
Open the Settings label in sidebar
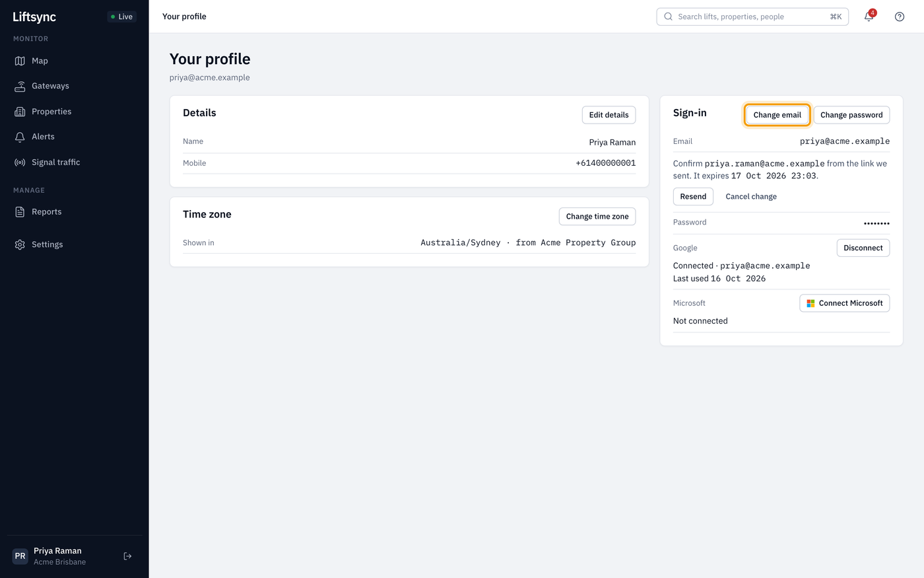coord(48,244)
